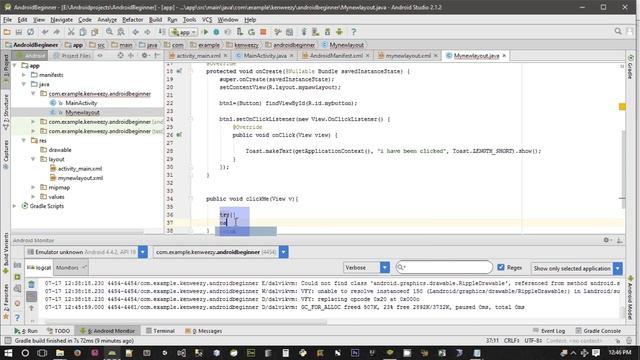The image size is (640, 360).
Task: Expand the manifests folder
Action: click(x=24, y=75)
